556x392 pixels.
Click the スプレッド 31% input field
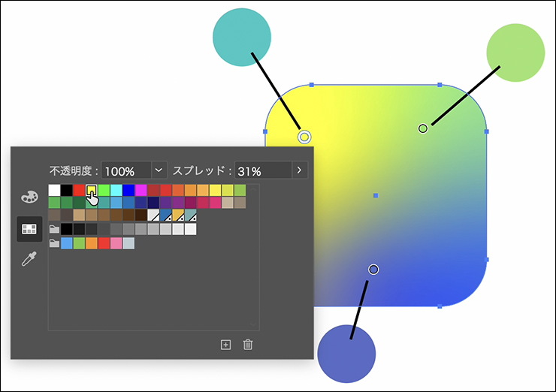click(262, 170)
